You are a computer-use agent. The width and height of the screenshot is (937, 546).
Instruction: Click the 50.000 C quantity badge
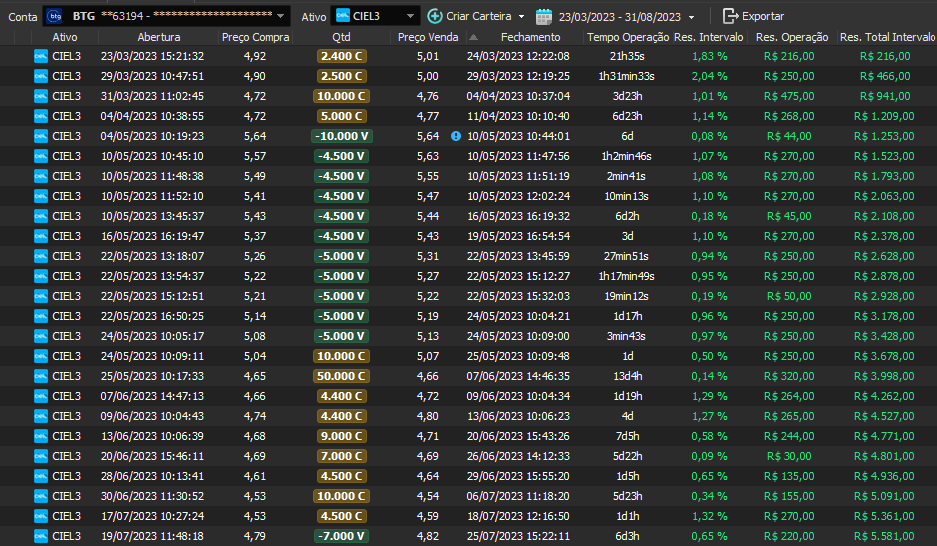(341, 376)
